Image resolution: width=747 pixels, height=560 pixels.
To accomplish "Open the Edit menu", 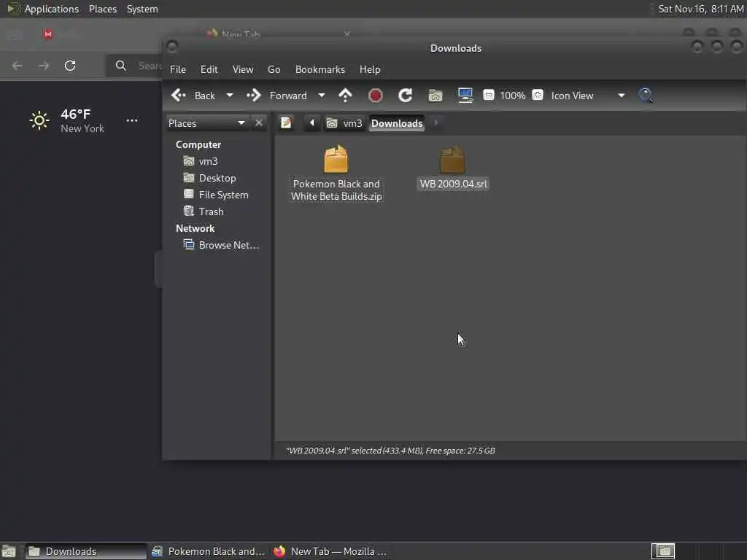I will (209, 69).
